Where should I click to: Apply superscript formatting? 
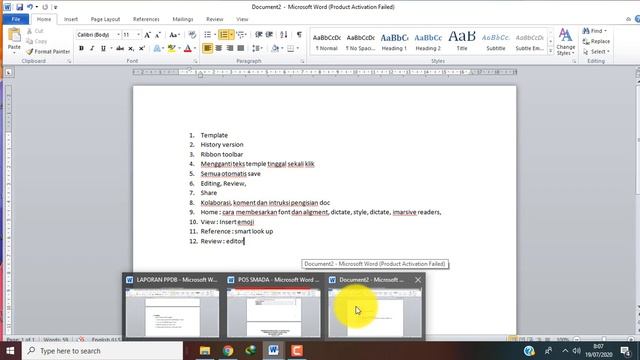click(x=142, y=48)
